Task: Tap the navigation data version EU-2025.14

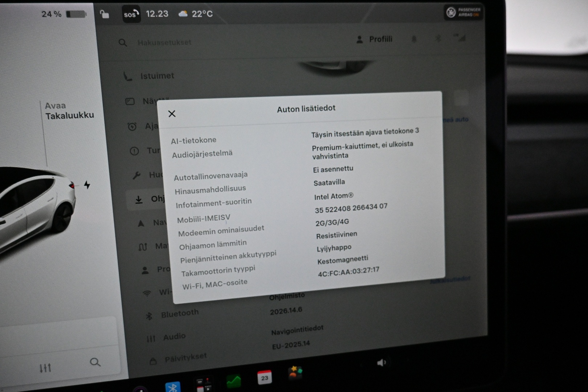Action: (291, 344)
